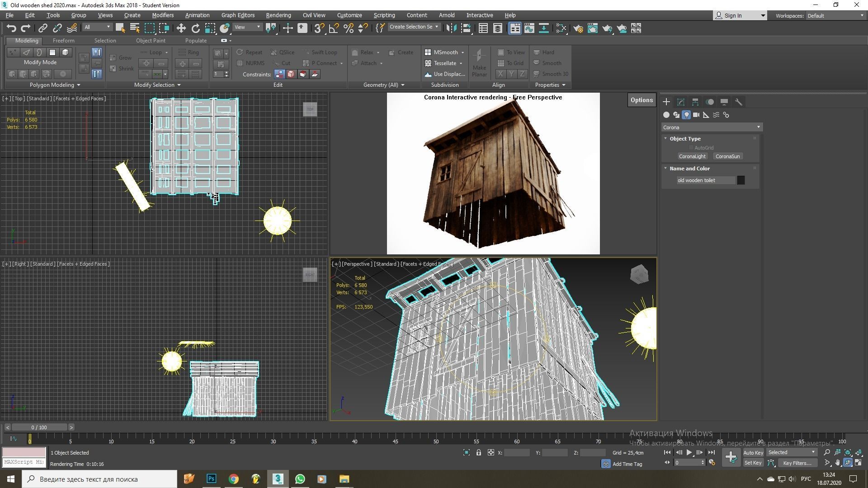Activate the Select and Rotate tool
The width and height of the screenshot is (868, 488).
point(195,28)
